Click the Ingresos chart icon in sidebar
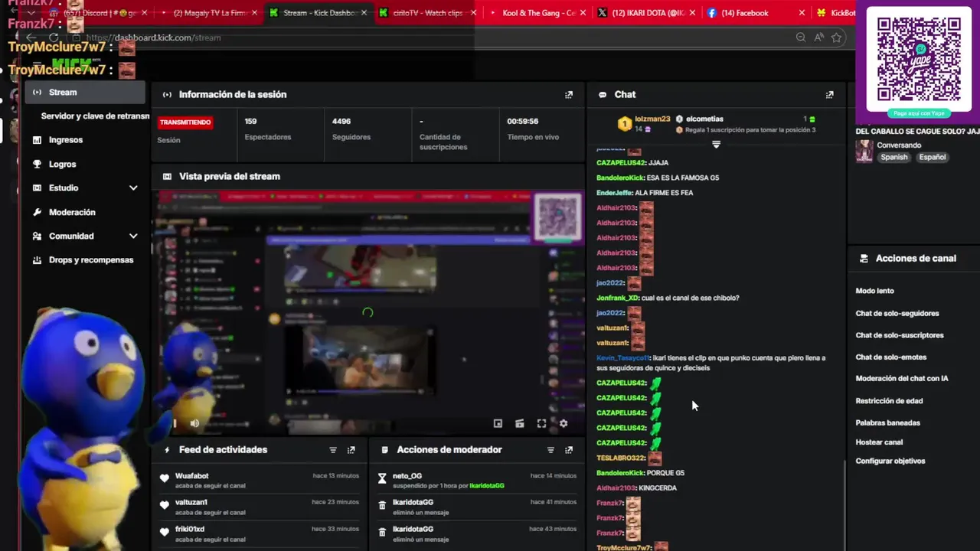Viewport: 980px width, 551px height. 37,140
